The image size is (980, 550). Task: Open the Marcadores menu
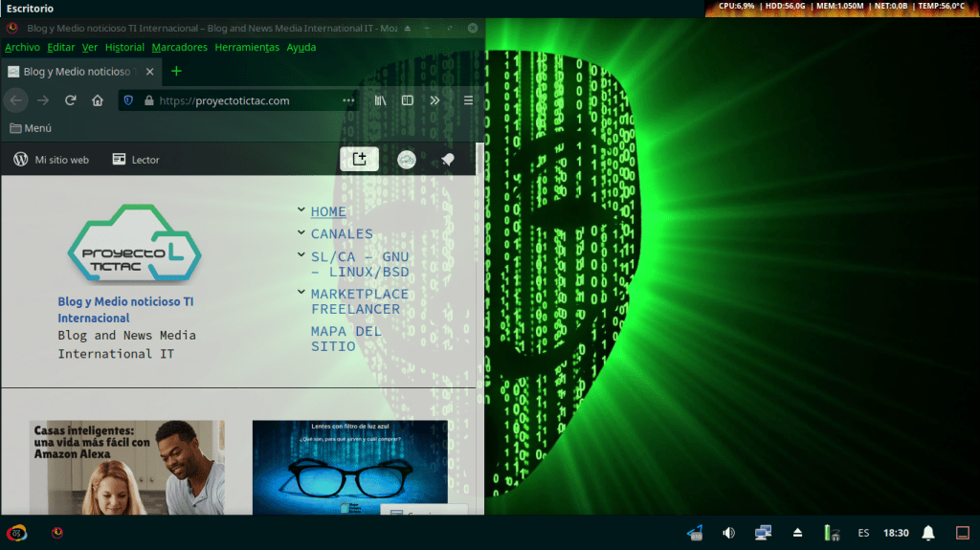179,47
